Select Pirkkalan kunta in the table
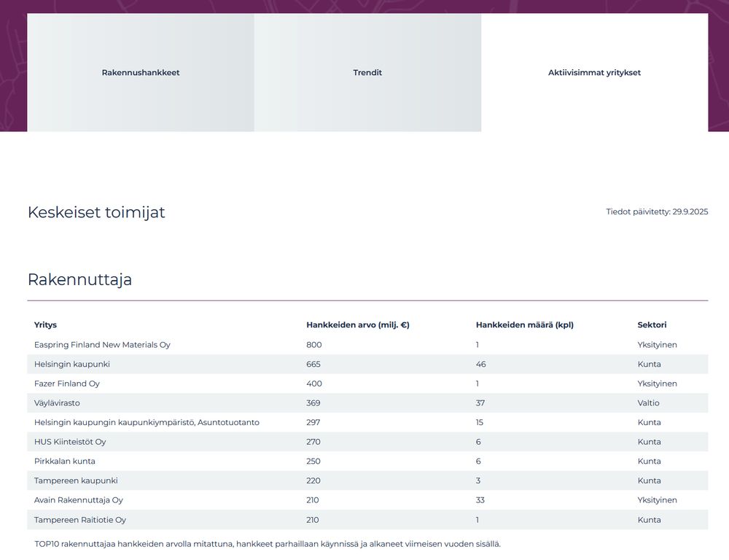This screenshot has width=729, height=560. point(64,462)
